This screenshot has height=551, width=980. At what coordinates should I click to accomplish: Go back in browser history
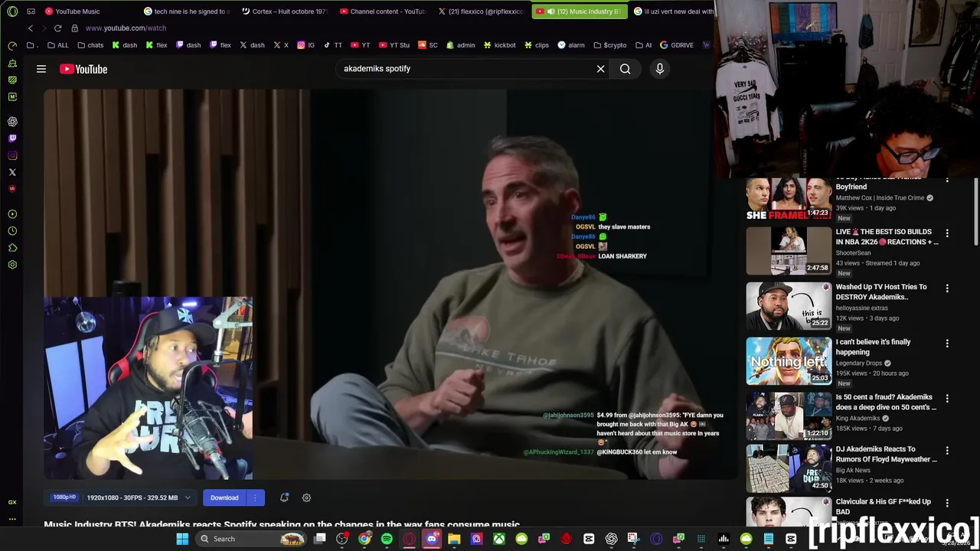click(31, 28)
